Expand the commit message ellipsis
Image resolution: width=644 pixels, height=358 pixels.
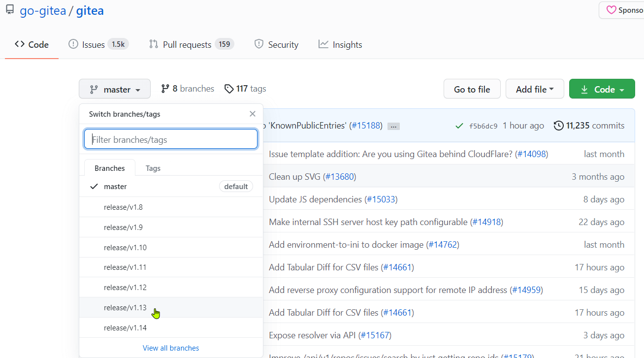[393, 126]
